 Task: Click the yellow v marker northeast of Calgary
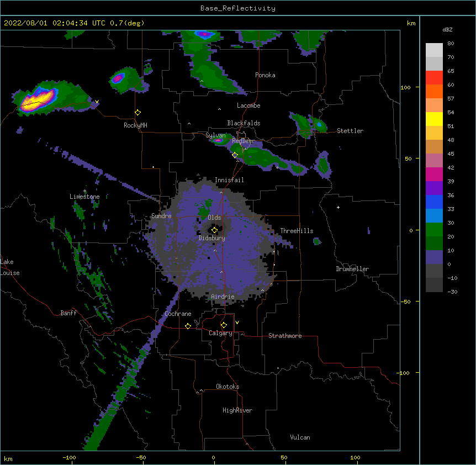coord(237,323)
